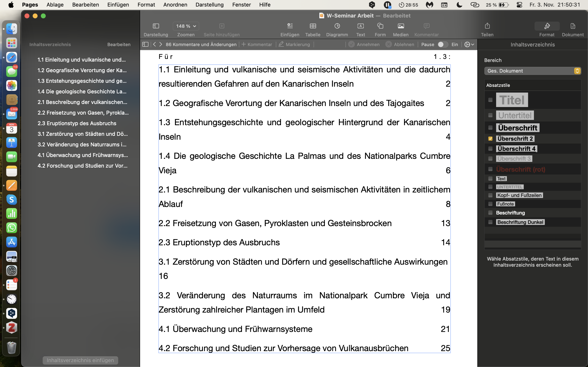Open the 148 % zoom dropdown
Screen dimensions: 588x367
click(186, 26)
